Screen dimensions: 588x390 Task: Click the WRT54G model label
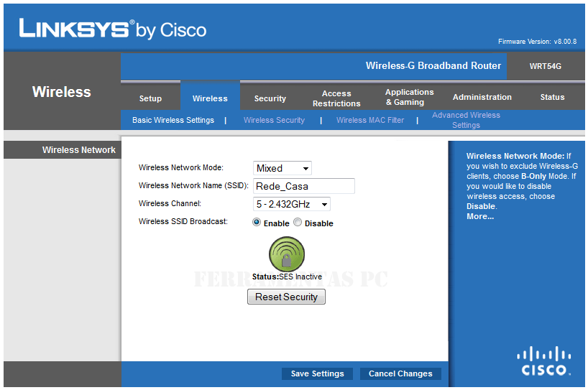546,66
